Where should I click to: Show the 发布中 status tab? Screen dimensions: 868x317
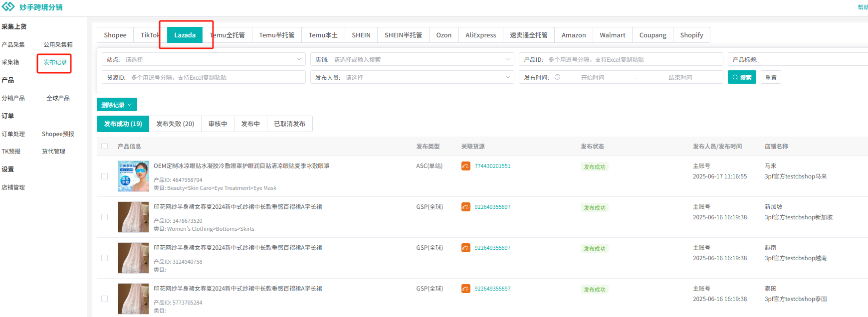(251, 124)
